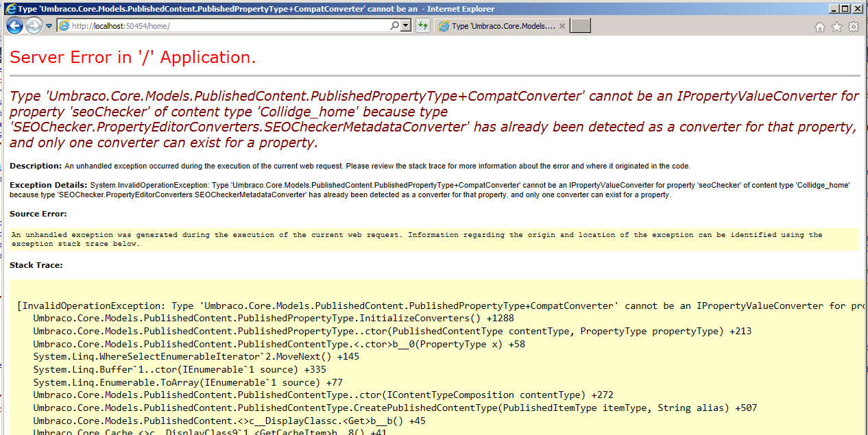Image resolution: width=868 pixels, height=435 pixels.
Task: Click the 'CreatePublishedContentType' +507 stack line
Action: tap(395, 408)
